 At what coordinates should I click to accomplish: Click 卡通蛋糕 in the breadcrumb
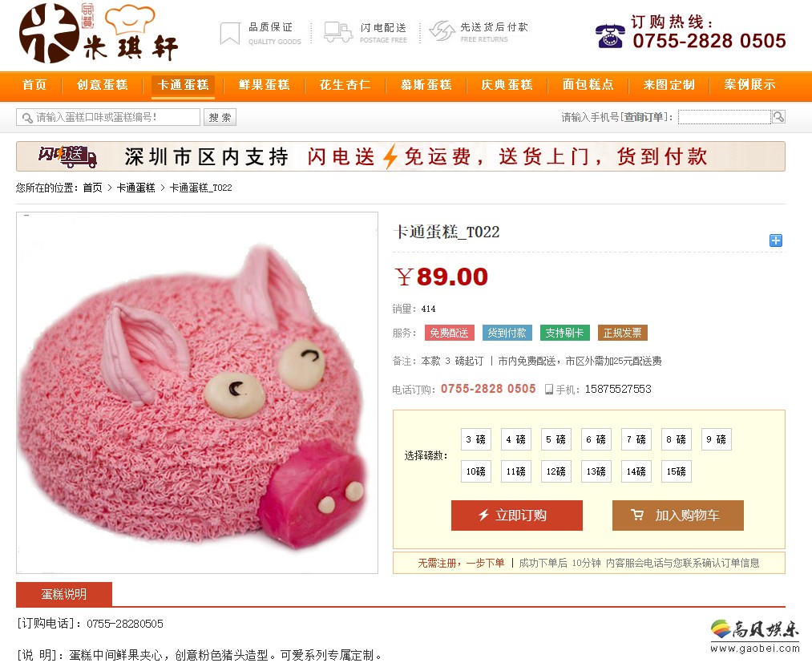135,188
